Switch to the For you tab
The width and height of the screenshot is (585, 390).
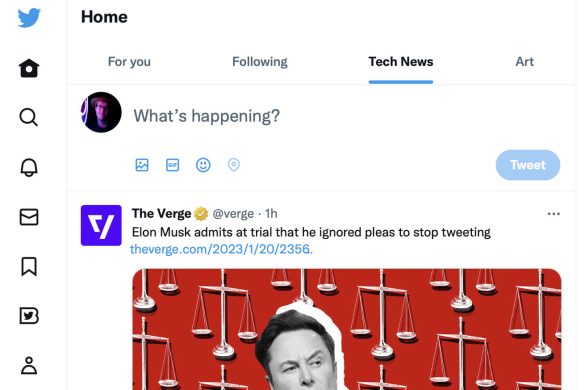[129, 62]
